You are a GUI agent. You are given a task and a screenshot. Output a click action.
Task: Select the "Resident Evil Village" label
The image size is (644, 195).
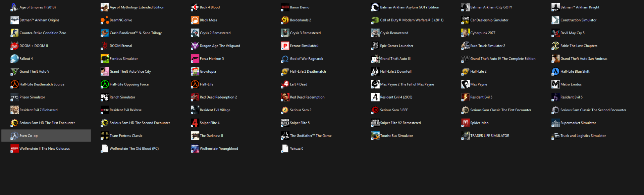pos(215,110)
